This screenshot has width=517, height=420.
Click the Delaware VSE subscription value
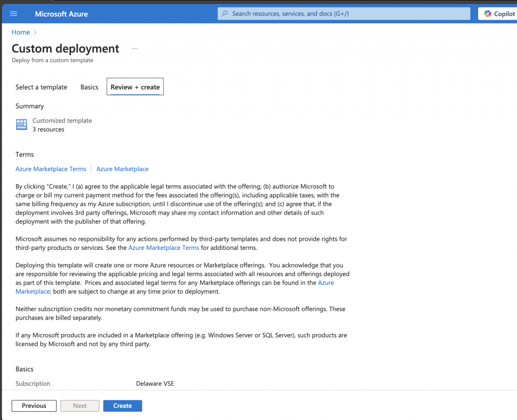tap(155, 384)
